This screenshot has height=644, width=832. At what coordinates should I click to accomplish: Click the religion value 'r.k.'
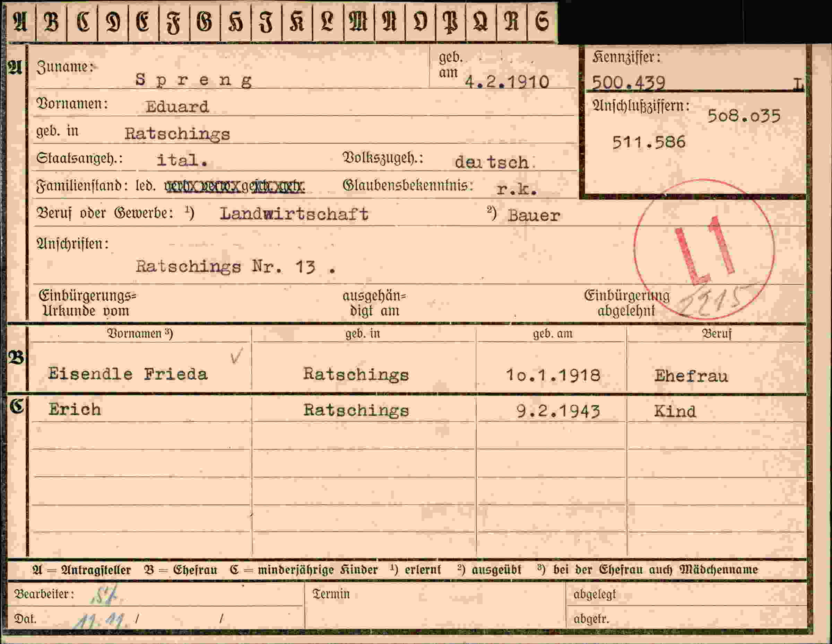(x=517, y=188)
